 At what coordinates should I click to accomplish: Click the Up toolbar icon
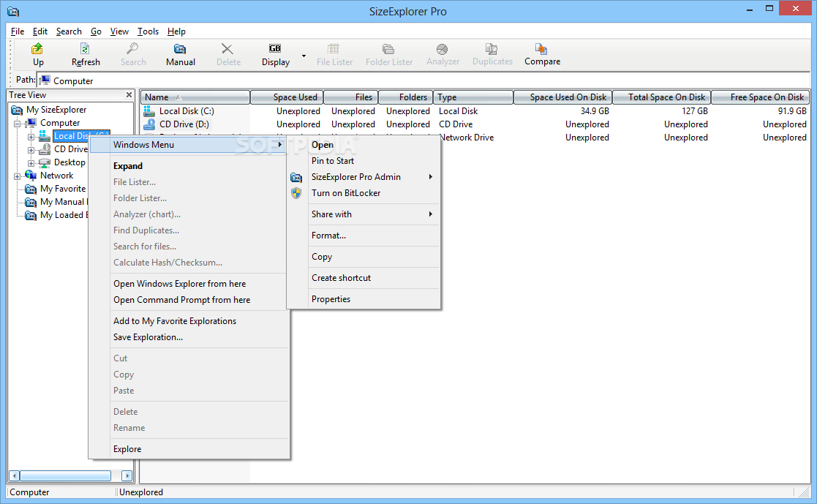tap(37, 49)
